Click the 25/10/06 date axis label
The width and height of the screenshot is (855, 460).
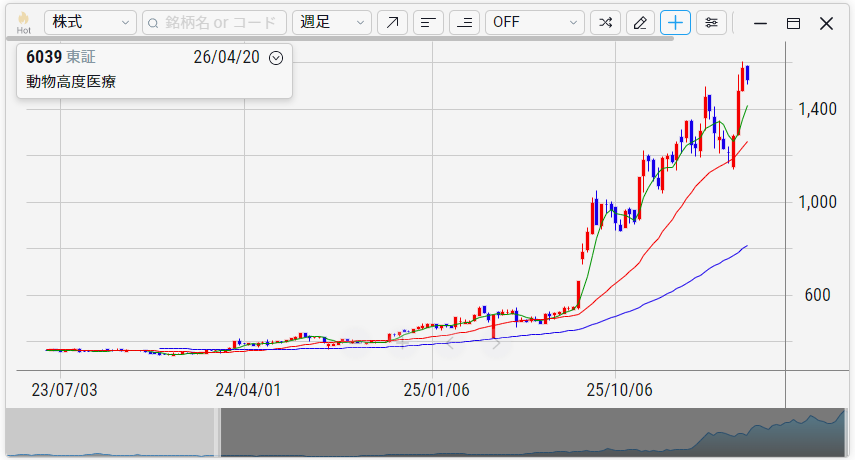[621, 389]
